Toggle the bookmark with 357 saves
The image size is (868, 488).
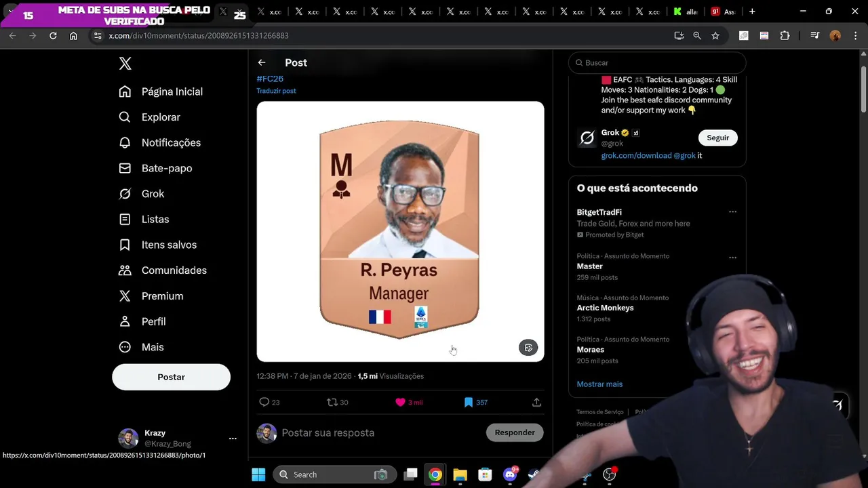click(468, 402)
